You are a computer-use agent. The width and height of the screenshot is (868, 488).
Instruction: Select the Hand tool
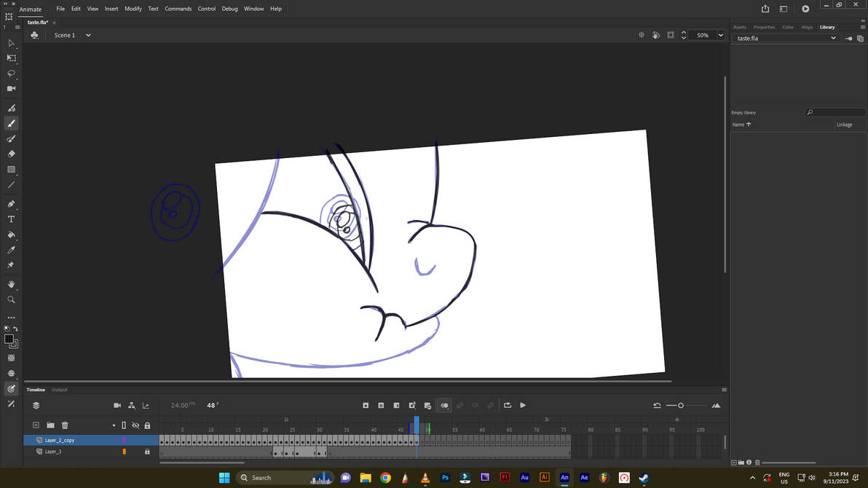(x=11, y=284)
